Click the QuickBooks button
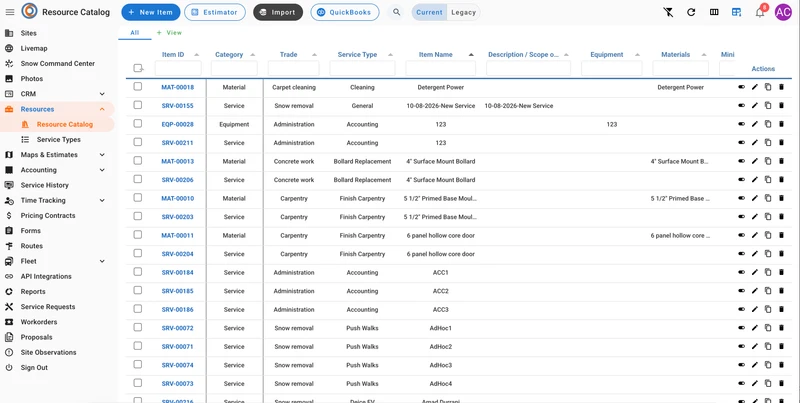This screenshot has width=800, height=403. tap(344, 12)
